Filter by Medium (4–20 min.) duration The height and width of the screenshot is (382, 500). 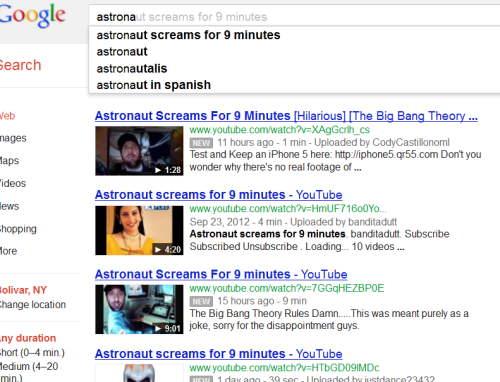(29, 372)
